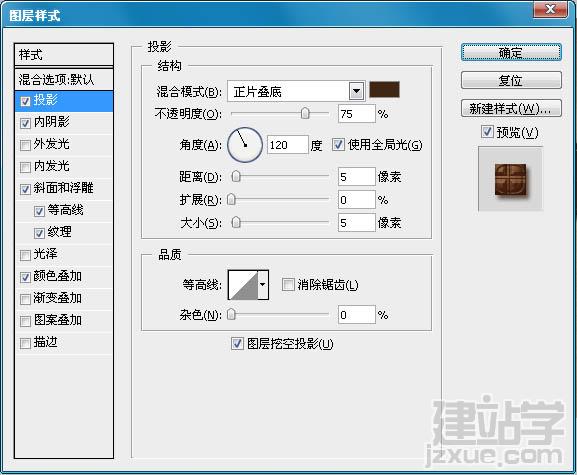
Task: Toggle the 使用全局光 checkbox
Action: pos(338,145)
